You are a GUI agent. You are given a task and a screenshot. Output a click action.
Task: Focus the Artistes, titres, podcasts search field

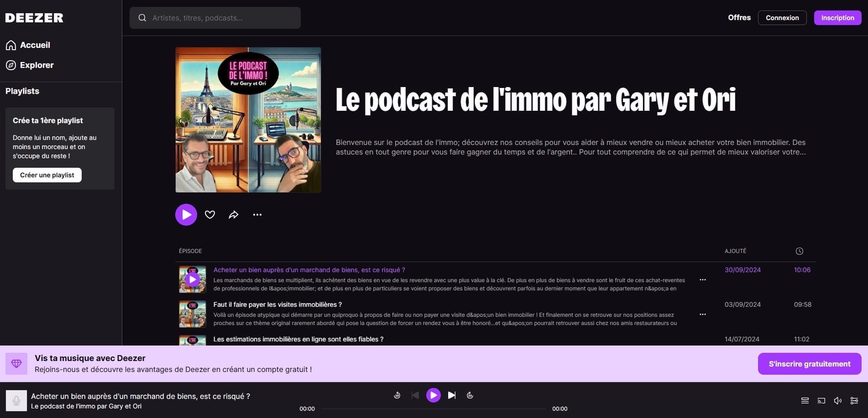[x=215, y=18]
